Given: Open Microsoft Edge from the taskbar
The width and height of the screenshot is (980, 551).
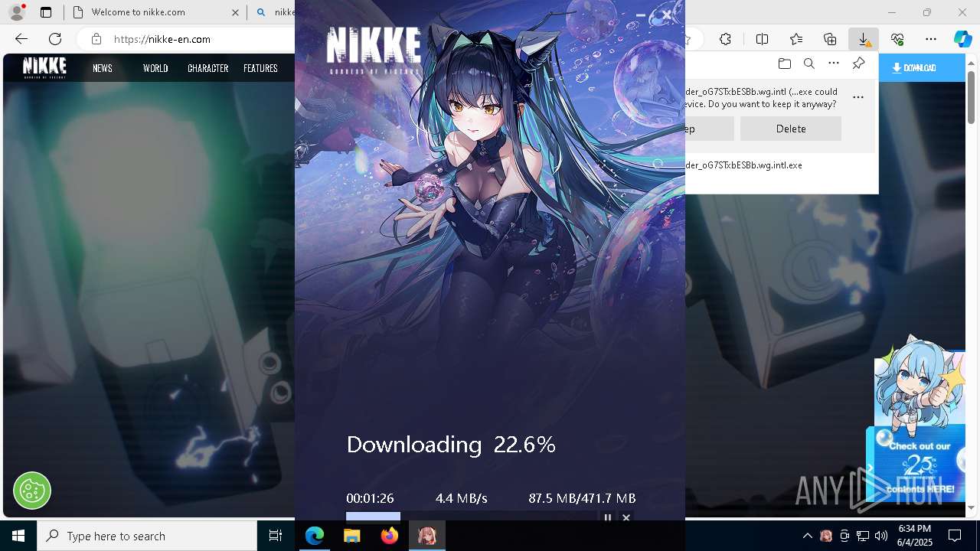Looking at the screenshot, I should coord(315,536).
